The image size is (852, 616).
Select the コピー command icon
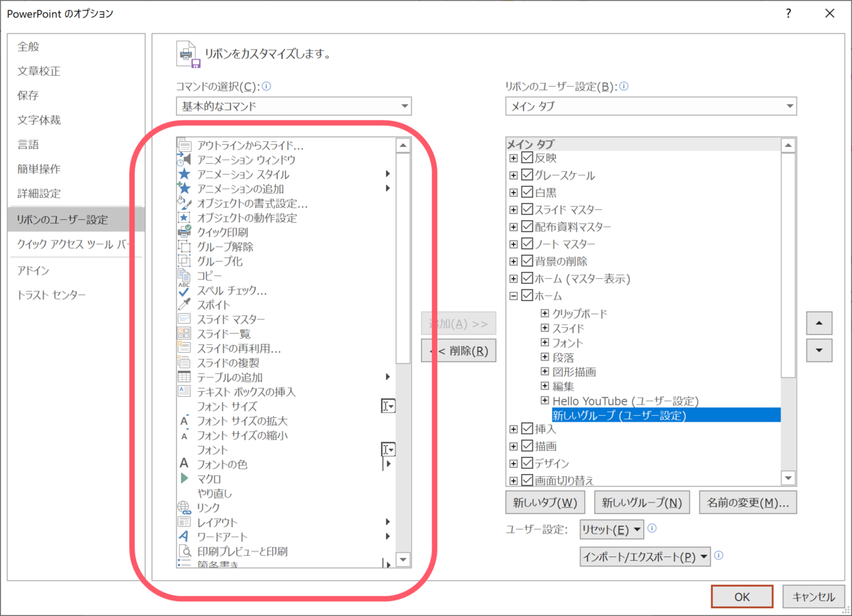[185, 275]
